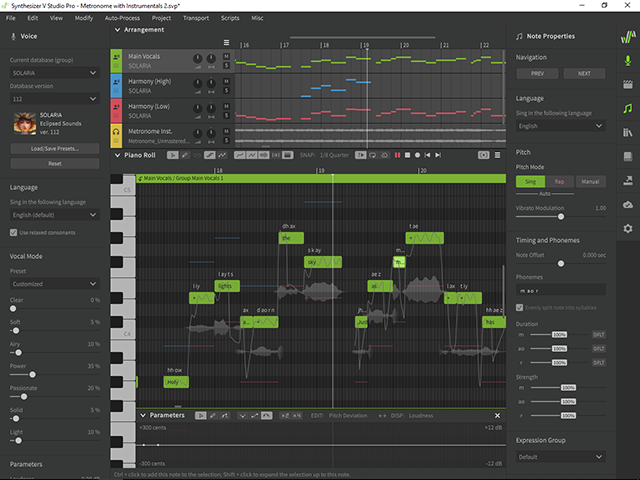640x480 pixels.
Task: Collapse the Parameters panel chevron
Action: click(x=143, y=416)
